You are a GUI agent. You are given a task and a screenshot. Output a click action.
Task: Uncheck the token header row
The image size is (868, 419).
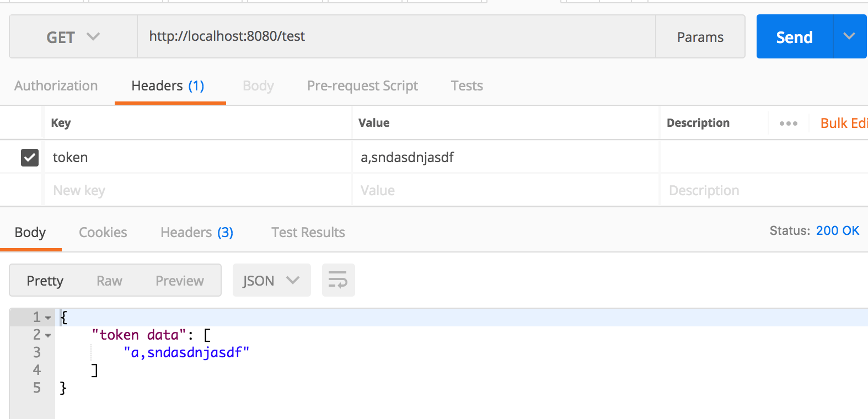coord(29,157)
